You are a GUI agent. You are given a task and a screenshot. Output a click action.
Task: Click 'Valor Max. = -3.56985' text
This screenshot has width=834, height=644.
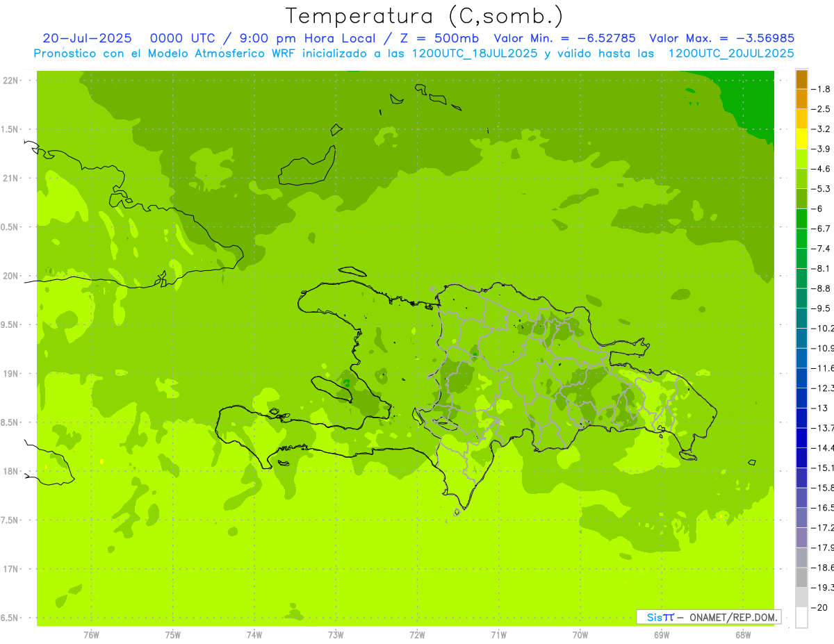pyautogui.click(x=721, y=38)
